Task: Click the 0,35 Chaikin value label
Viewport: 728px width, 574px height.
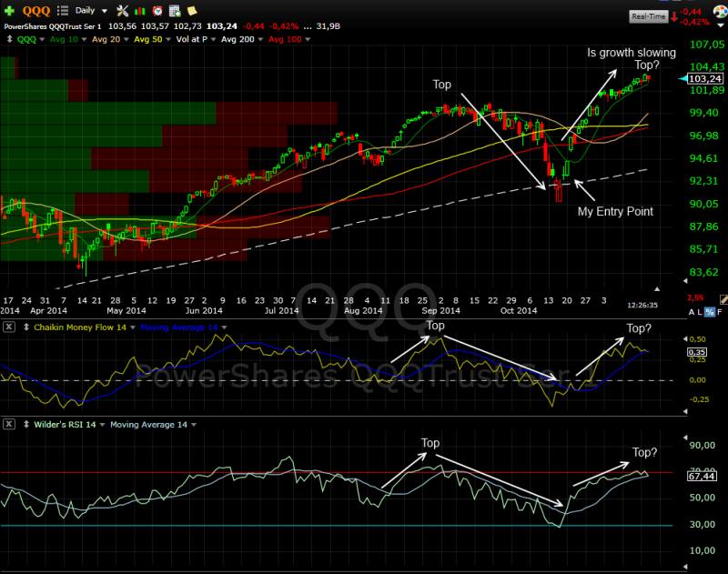Action: 697,352
